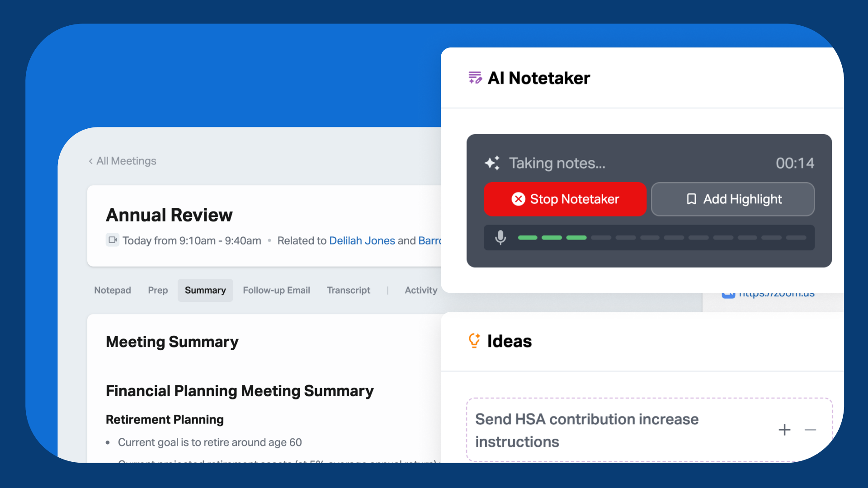Switch to the Notepad tab
This screenshot has width=868, height=488.
113,290
